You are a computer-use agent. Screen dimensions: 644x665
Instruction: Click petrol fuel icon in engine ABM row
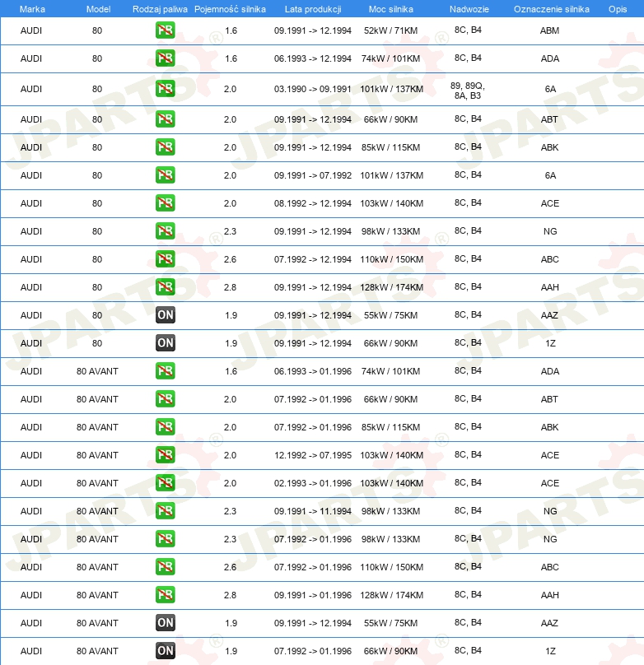click(165, 30)
